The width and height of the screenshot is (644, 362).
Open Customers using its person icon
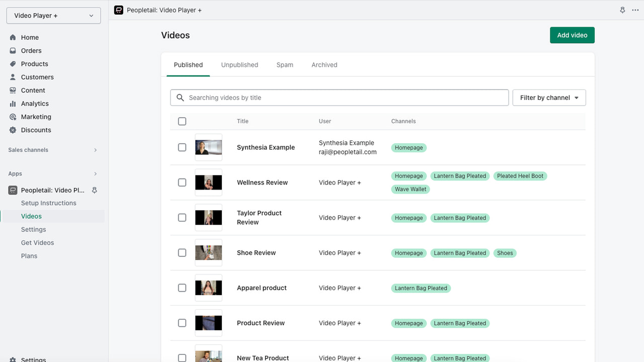[13, 77]
